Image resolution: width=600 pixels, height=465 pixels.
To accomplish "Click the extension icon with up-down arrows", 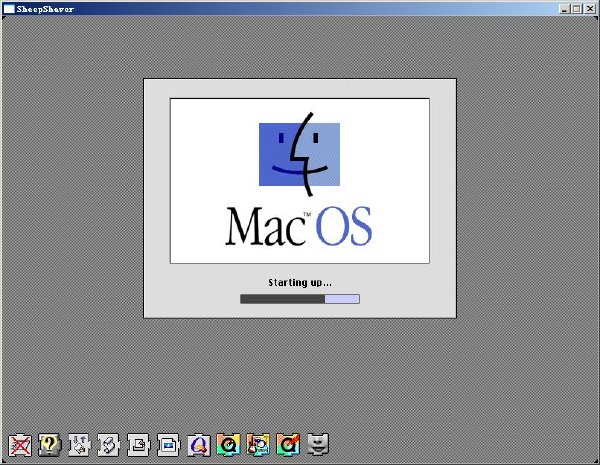I will click(80, 445).
